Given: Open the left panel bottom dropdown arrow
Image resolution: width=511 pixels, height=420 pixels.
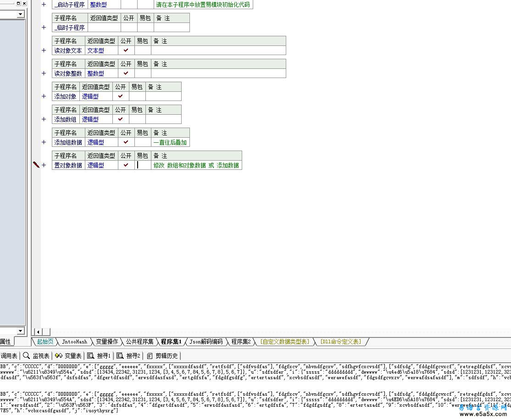Looking at the screenshot, I should 21,330.
